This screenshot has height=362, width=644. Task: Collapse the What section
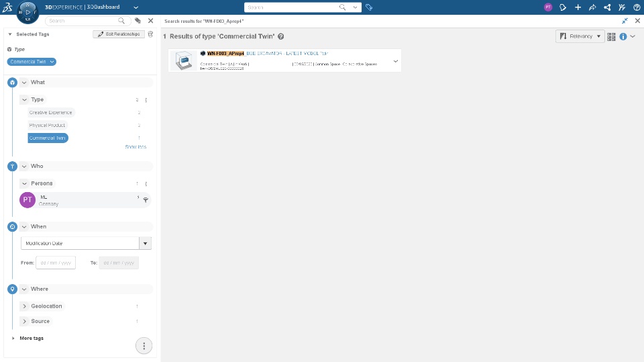click(x=24, y=82)
